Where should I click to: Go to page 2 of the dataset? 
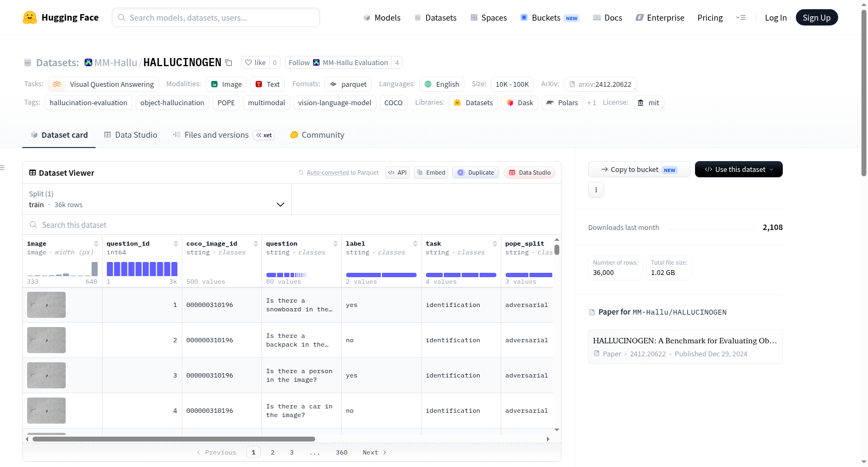pyautogui.click(x=272, y=452)
